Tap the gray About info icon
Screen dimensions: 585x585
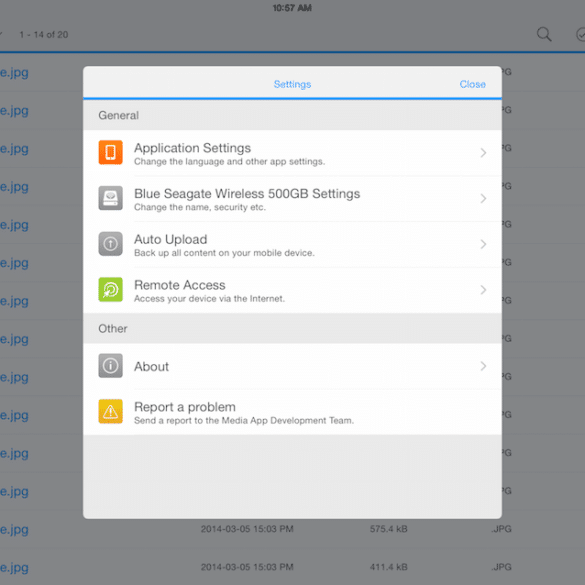pos(110,366)
